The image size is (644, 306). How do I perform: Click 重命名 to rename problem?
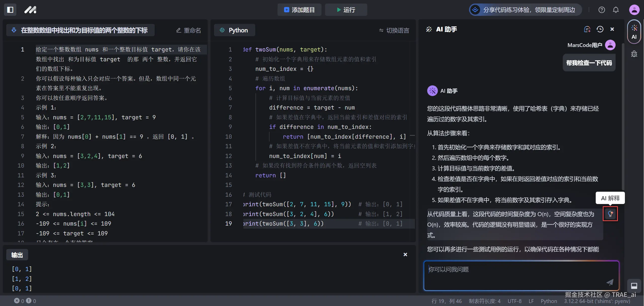(x=189, y=30)
